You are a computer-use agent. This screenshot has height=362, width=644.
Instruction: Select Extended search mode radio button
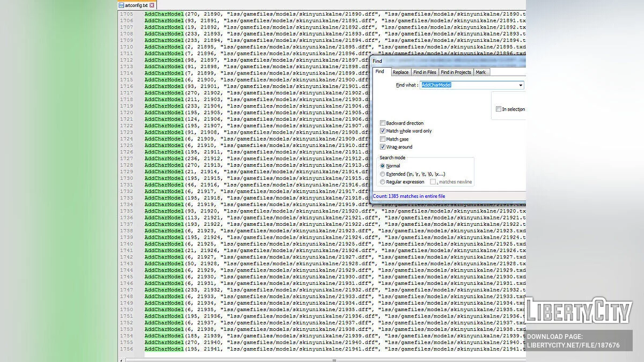(x=383, y=174)
